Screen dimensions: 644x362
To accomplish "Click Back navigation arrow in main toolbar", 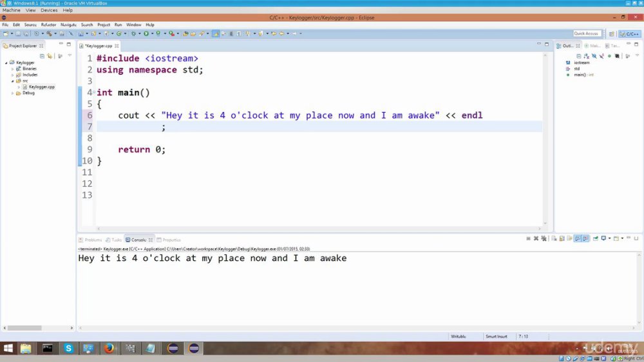I will (281, 33).
